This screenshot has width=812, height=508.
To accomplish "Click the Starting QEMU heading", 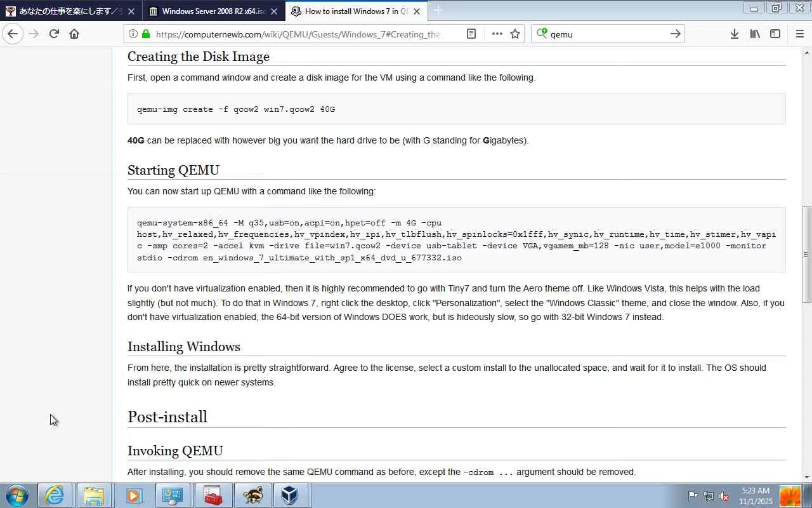I will tap(173, 170).
